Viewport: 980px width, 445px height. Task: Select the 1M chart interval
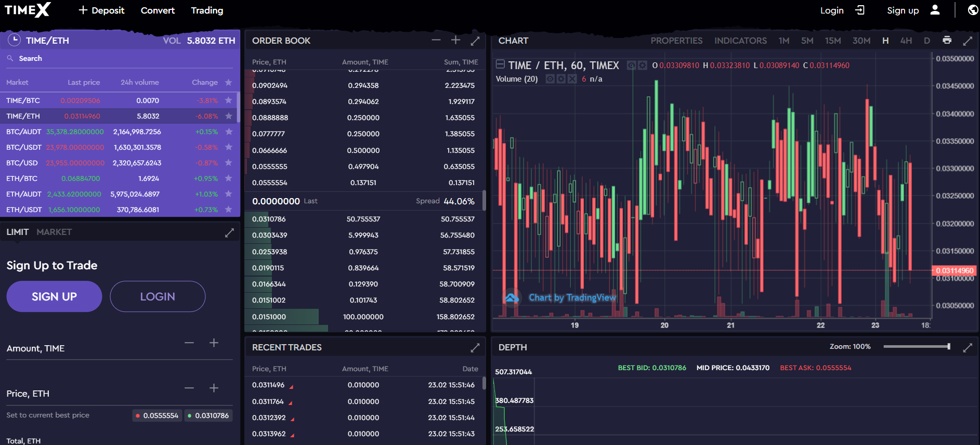point(783,41)
